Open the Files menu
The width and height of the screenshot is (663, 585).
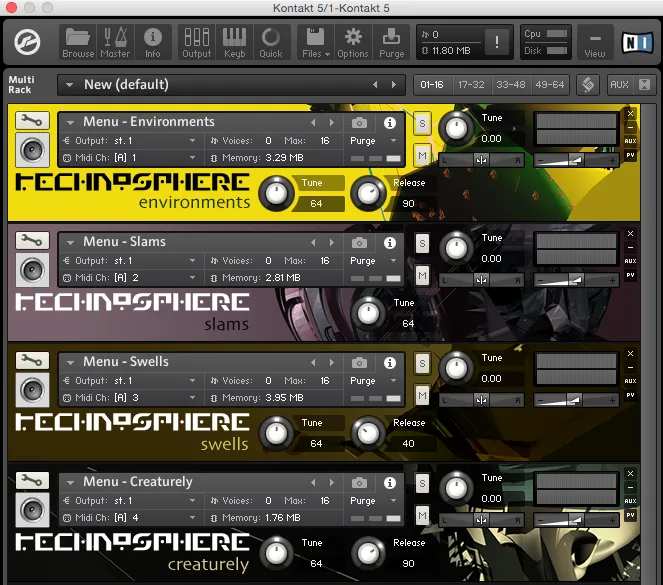(x=315, y=42)
